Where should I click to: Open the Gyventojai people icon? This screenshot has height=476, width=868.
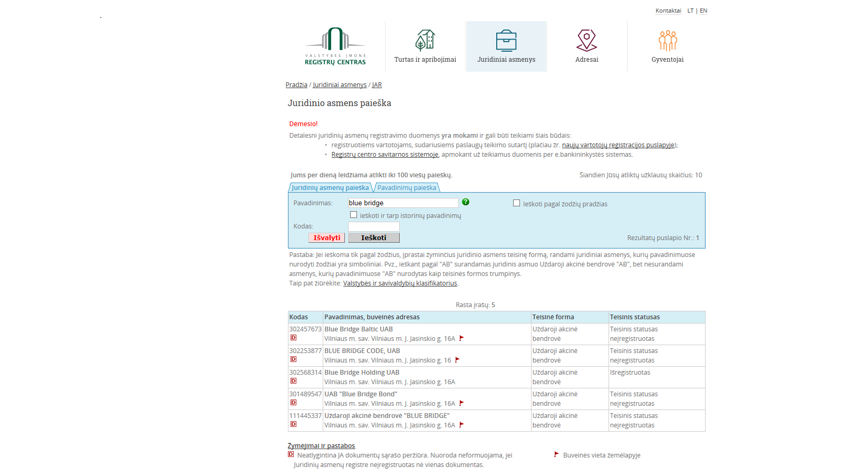667,41
